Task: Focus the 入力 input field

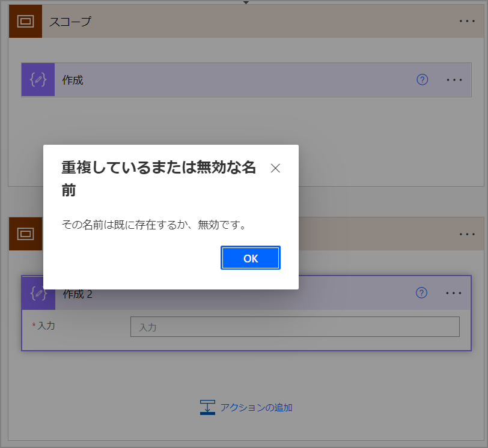Action: (x=294, y=327)
